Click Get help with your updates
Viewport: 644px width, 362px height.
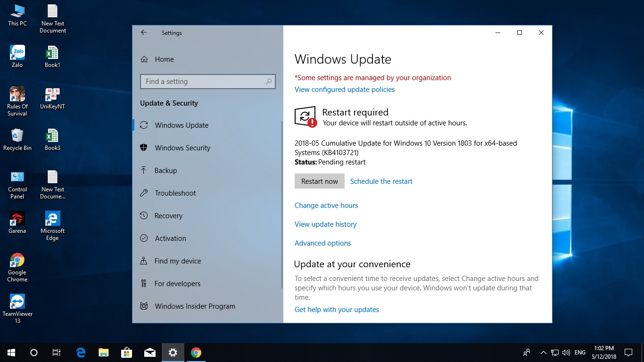pyautogui.click(x=337, y=310)
